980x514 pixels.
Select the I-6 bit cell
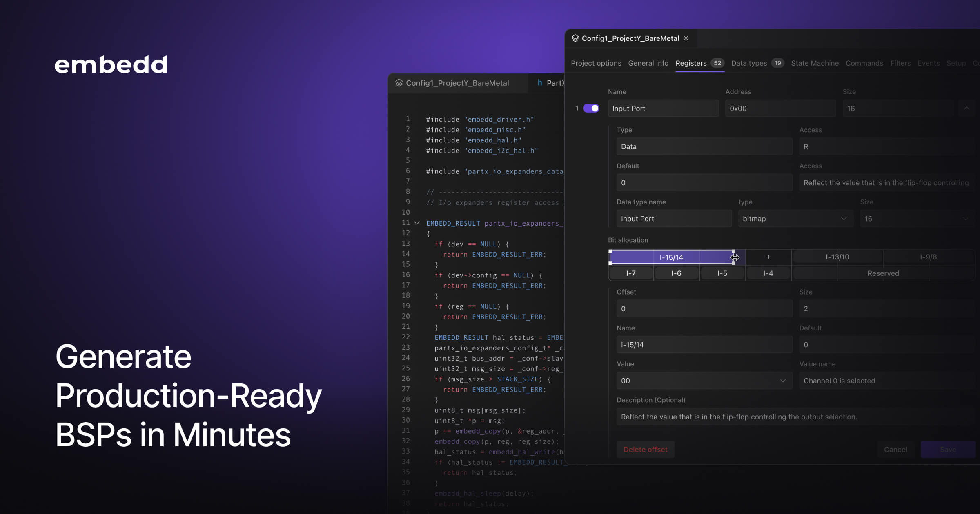[x=676, y=273]
